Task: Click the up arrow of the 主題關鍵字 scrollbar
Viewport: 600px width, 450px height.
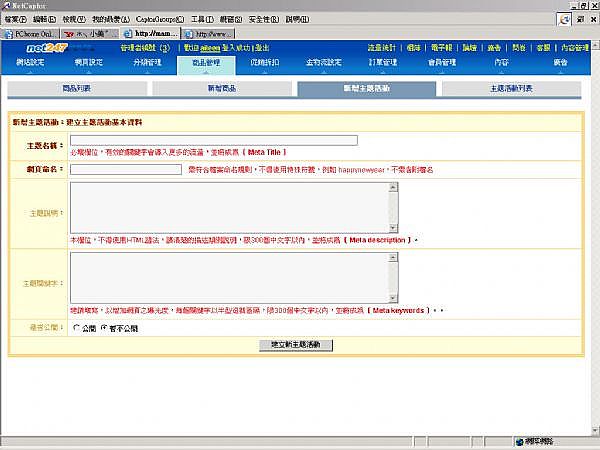Action: coord(393,258)
